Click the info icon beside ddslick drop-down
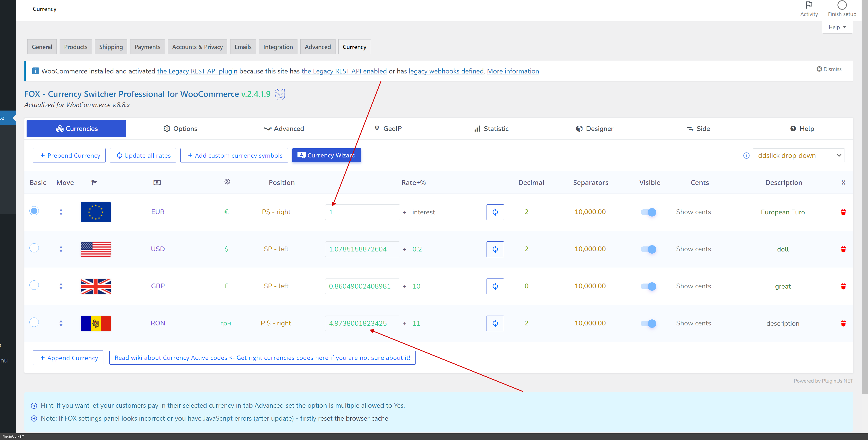The image size is (868, 440). tap(746, 155)
